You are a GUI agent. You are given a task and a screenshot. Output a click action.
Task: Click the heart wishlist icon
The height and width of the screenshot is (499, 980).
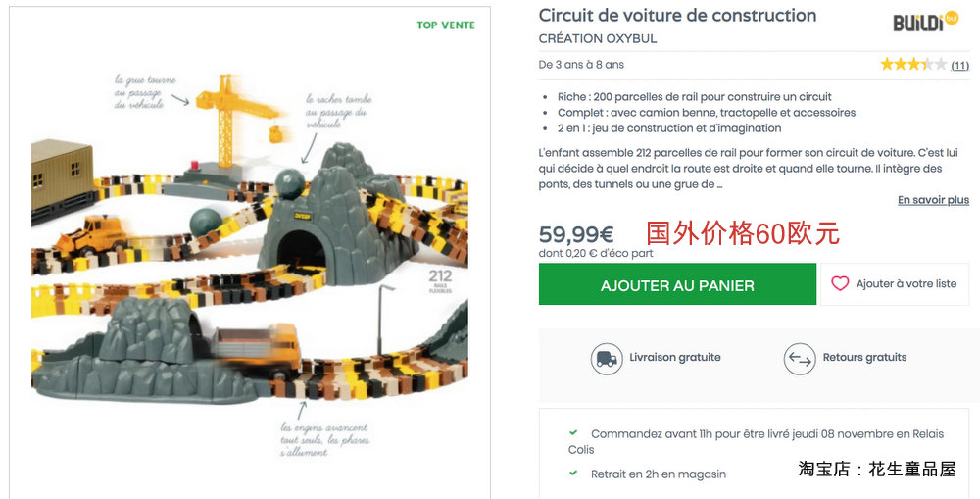tap(840, 284)
